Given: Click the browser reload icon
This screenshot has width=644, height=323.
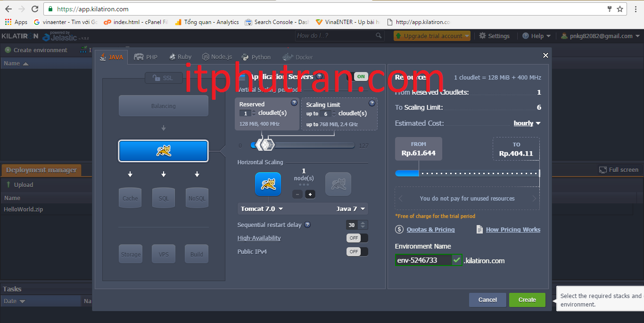Looking at the screenshot, I should pyautogui.click(x=35, y=8).
